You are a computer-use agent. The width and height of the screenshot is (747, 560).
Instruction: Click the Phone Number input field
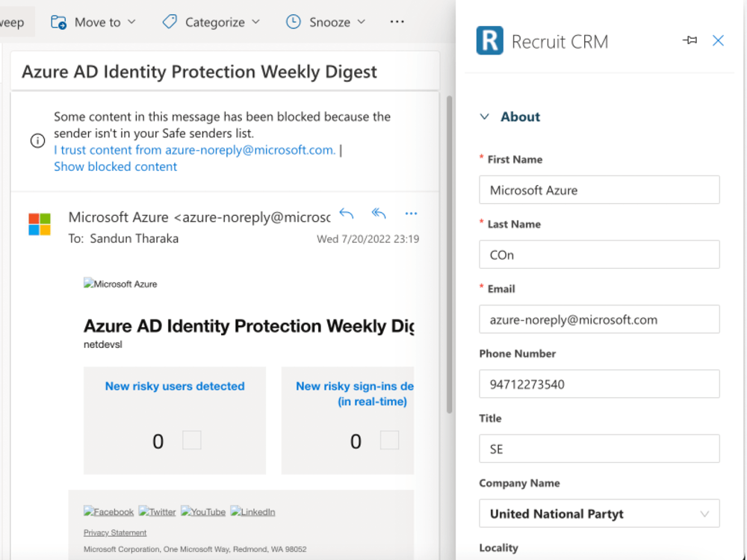pyautogui.click(x=599, y=384)
